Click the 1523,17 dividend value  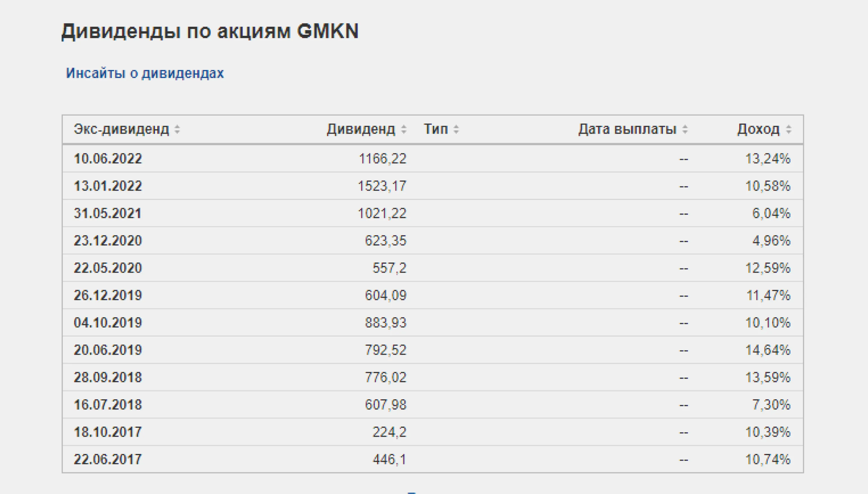382,186
